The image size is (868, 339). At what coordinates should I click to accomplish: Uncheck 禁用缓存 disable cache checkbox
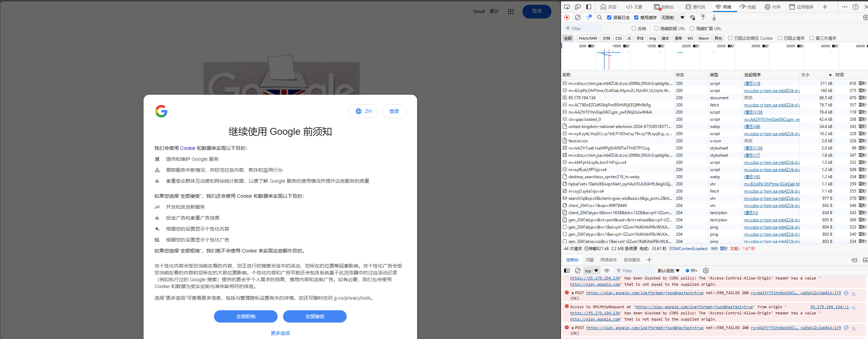tap(636, 17)
